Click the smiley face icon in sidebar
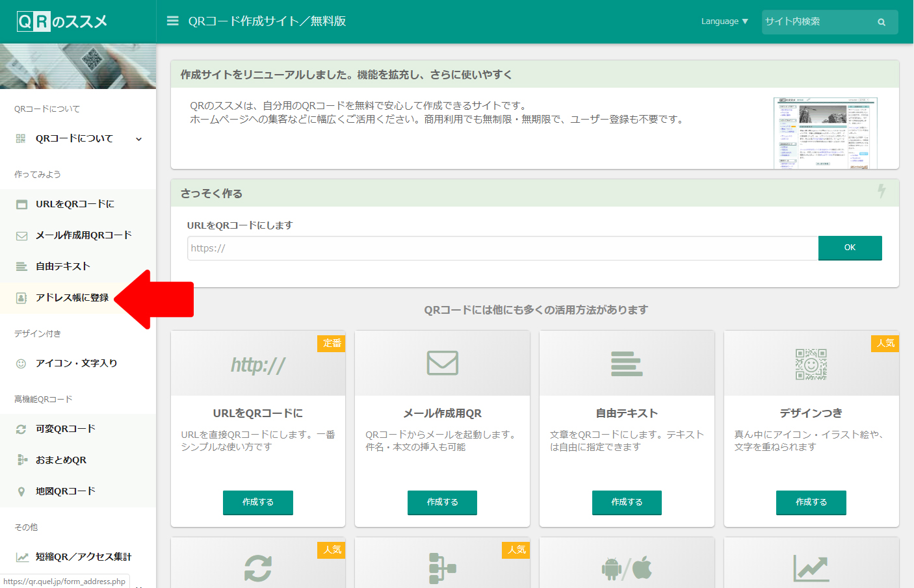The image size is (914, 588). 21,364
